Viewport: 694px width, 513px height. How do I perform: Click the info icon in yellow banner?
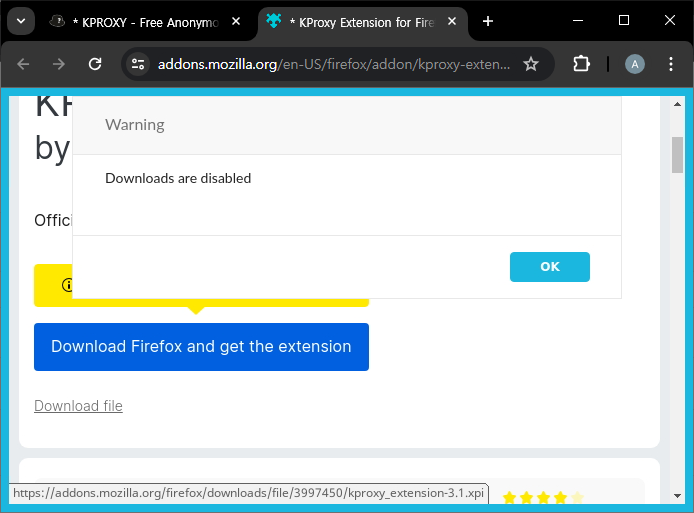tap(67, 285)
